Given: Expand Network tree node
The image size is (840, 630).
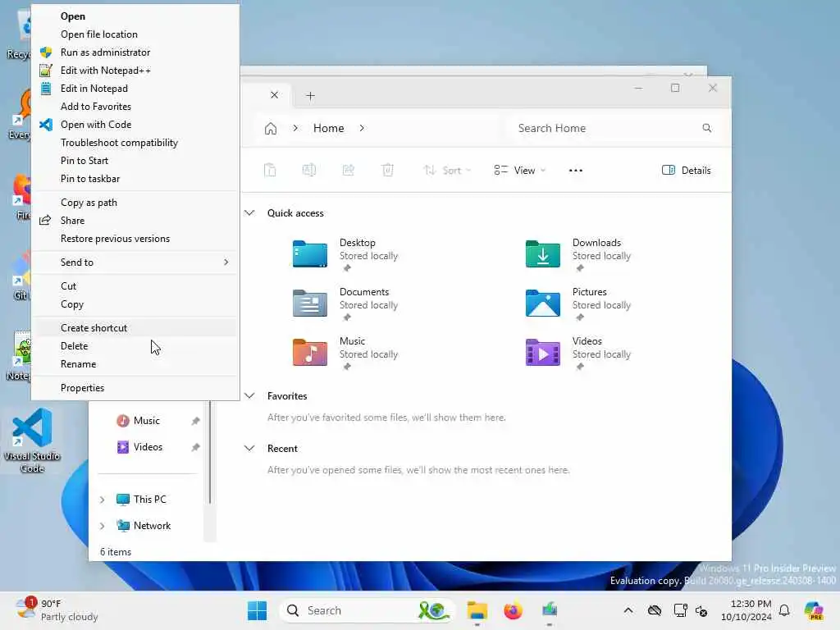Looking at the screenshot, I should [102, 526].
